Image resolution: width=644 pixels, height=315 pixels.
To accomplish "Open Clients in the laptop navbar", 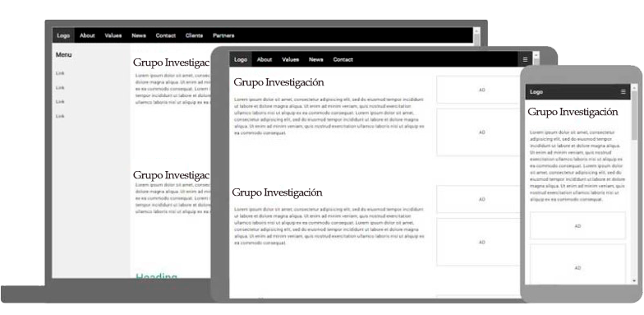I will [194, 35].
